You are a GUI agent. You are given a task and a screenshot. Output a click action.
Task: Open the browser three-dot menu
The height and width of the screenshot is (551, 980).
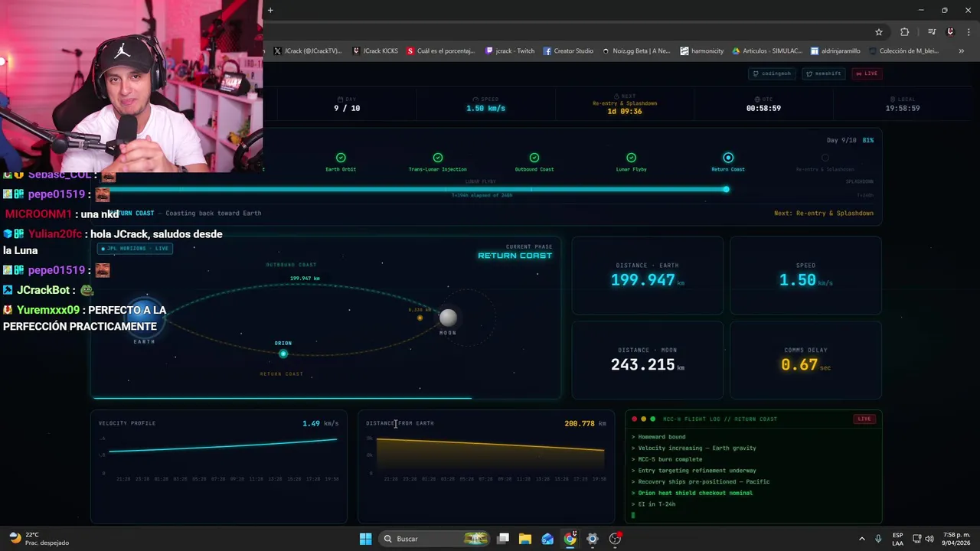967,32
